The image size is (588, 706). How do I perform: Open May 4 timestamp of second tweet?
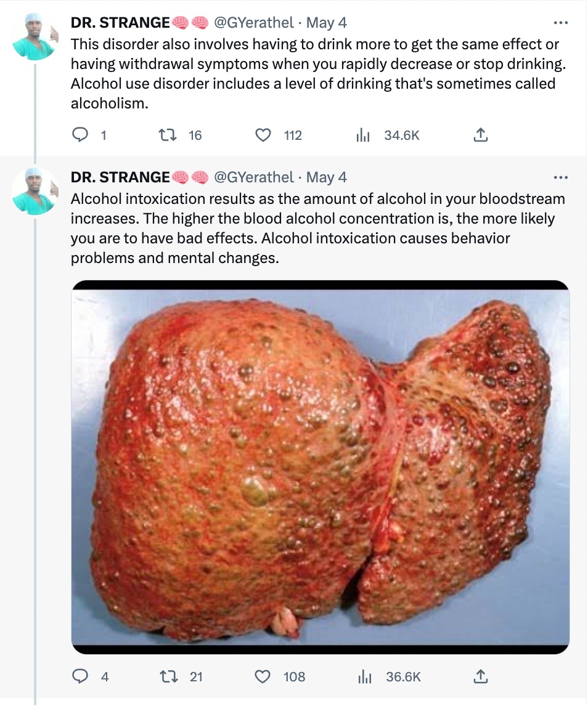327,178
